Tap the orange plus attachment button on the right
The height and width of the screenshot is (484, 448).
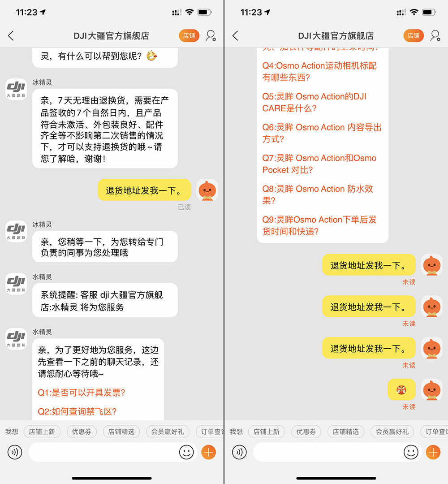point(432,452)
